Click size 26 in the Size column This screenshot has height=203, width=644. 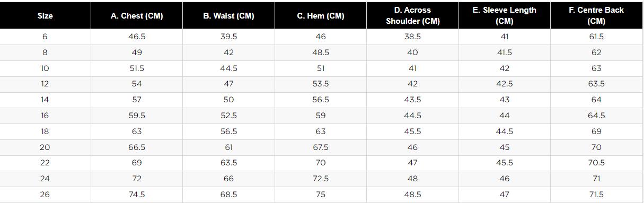click(x=45, y=195)
